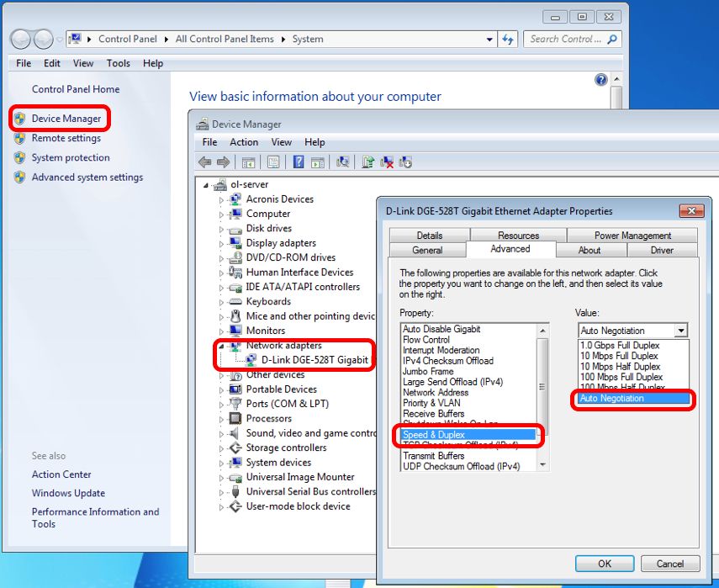Click the Property list scrollbar up arrow
719x588 pixels.
tap(542, 331)
